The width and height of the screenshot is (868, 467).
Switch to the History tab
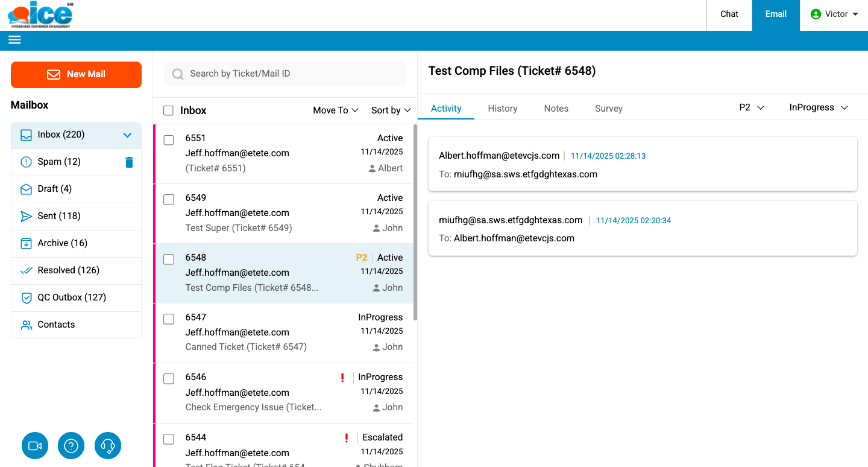click(x=502, y=109)
